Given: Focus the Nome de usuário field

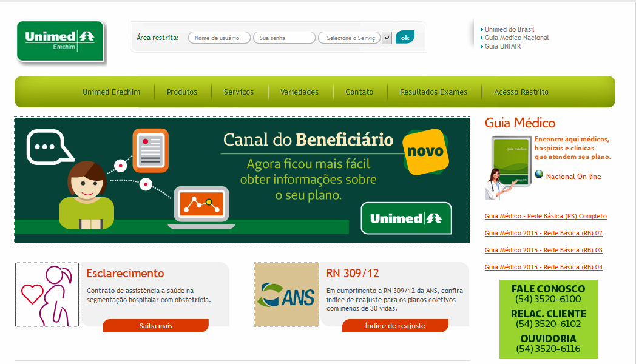Looking at the screenshot, I should [219, 38].
